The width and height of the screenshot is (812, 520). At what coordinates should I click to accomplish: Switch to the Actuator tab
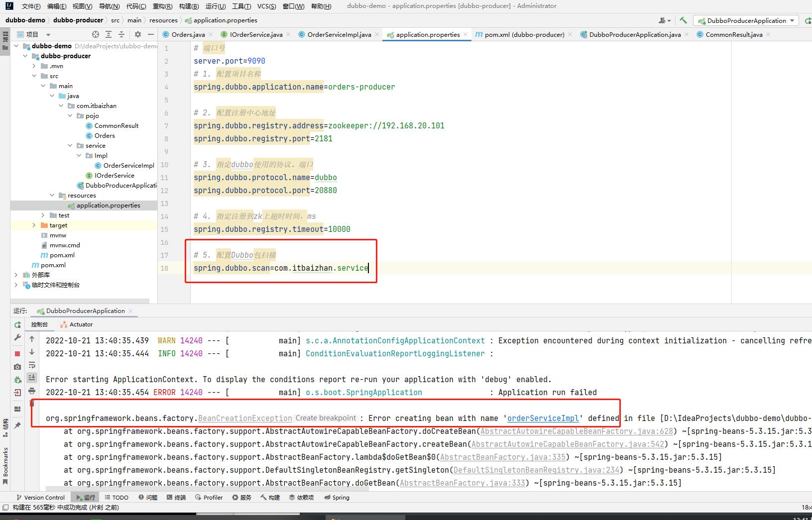pyautogui.click(x=76, y=324)
